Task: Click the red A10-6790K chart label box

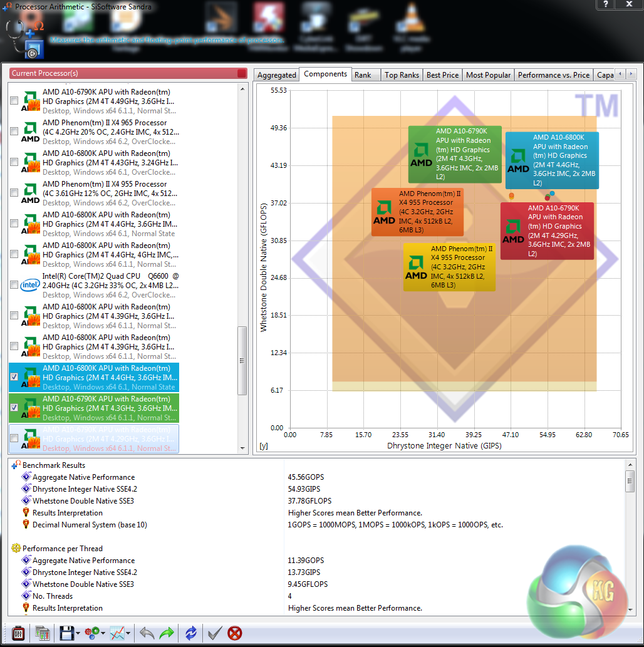Action: click(x=547, y=230)
